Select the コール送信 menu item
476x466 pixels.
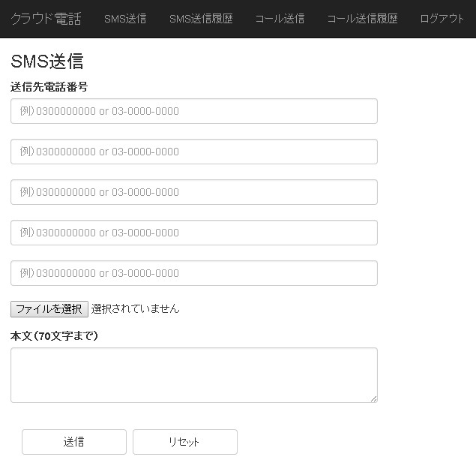[280, 19]
